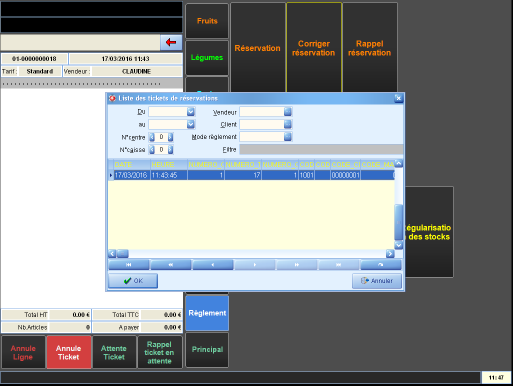Go to first record in navigator
The width and height of the screenshot is (513, 386).
(x=129, y=265)
